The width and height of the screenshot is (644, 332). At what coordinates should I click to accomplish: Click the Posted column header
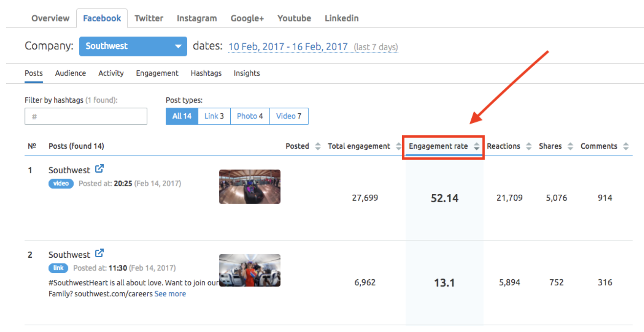pos(297,146)
